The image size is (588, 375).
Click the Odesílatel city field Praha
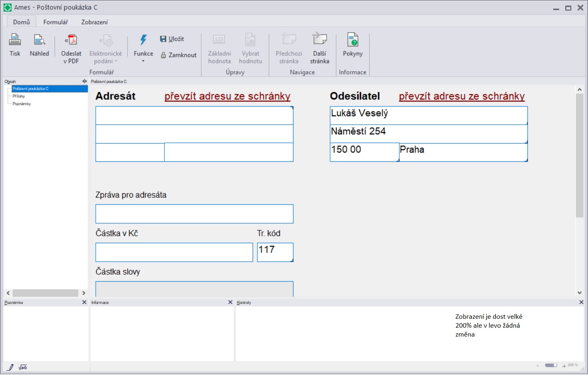[x=463, y=152]
